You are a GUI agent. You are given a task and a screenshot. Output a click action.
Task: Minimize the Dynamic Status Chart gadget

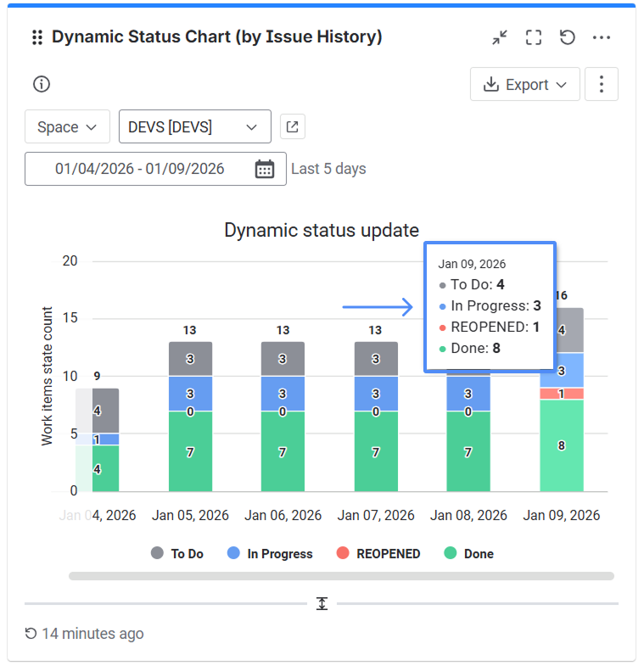click(x=500, y=37)
